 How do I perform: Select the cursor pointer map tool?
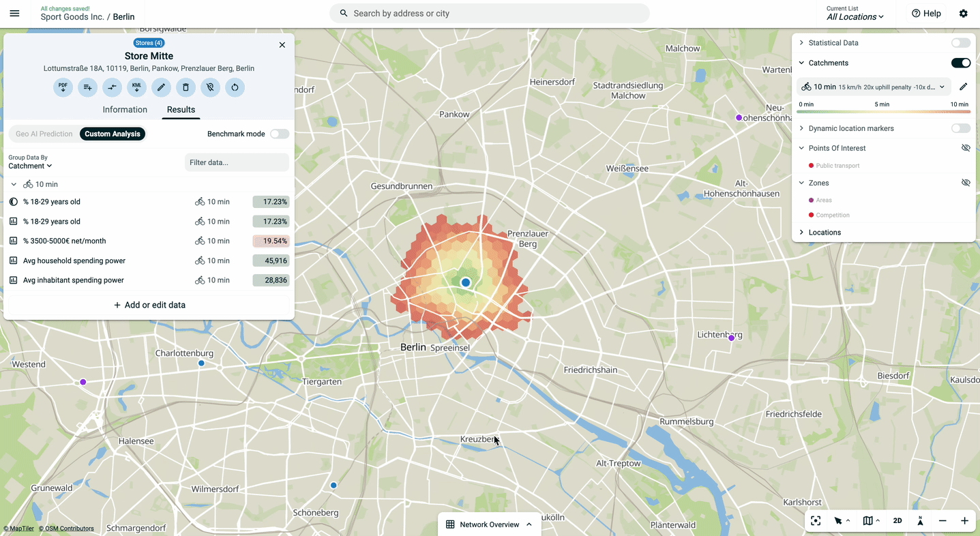pos(838,521)
